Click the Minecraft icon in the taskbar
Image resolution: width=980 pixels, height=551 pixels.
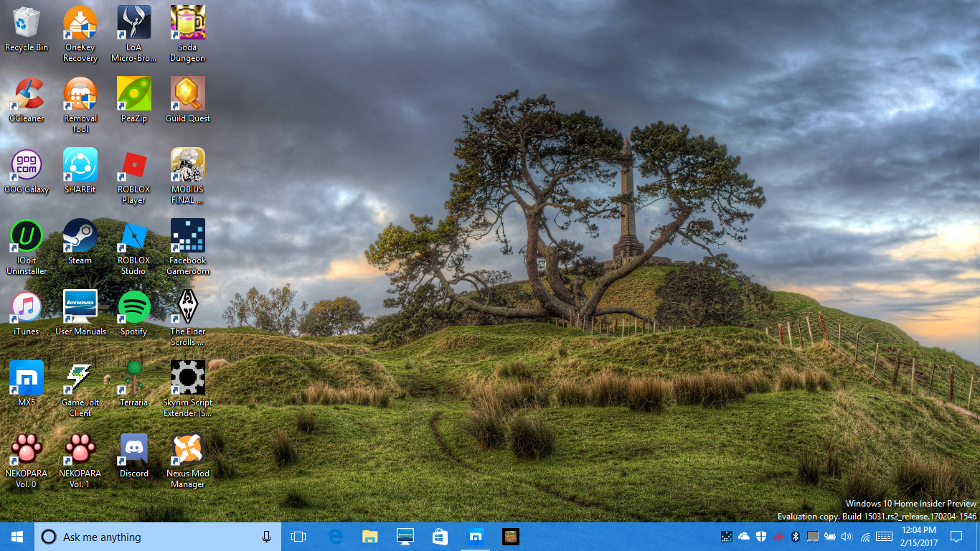click(x=510, y=537)
